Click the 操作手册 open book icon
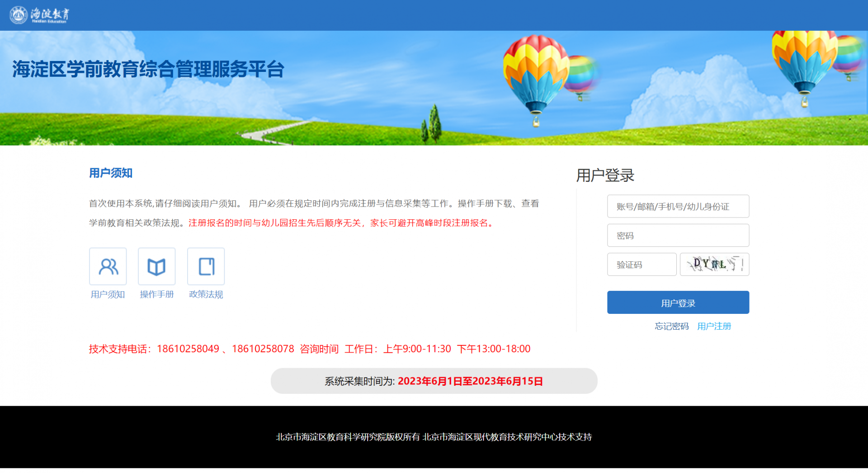Screen dimensions: 868x473 pos(156,266)
